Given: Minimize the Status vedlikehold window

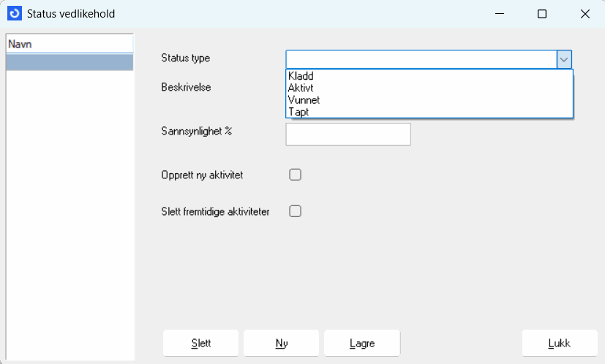Looking at the screenshot, I should pyautogui.click(x=499, y=14).
